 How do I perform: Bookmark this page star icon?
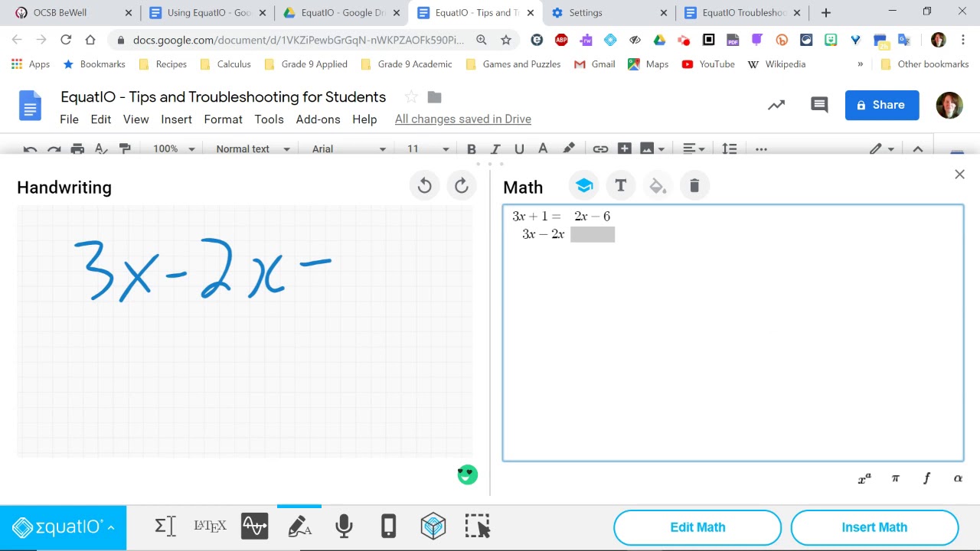505,40
